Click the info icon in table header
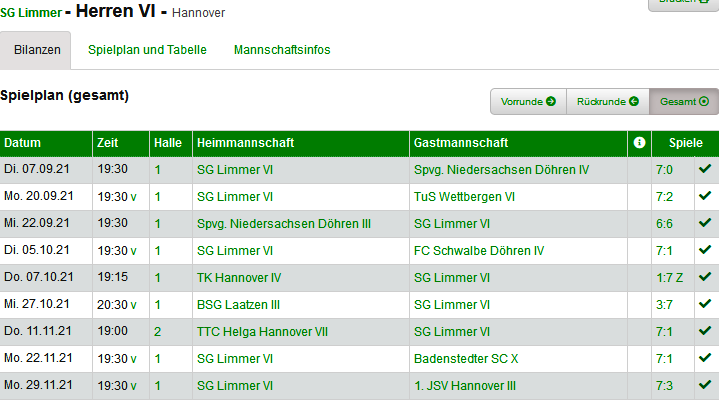Screen dimensions: 719x402 point(639,143)
